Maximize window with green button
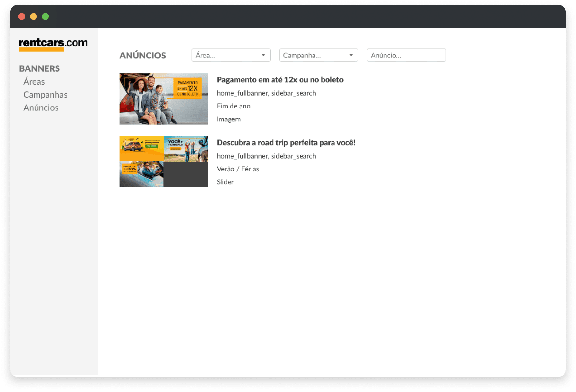This screenshot has width=576, height=392. click(45, 16)
